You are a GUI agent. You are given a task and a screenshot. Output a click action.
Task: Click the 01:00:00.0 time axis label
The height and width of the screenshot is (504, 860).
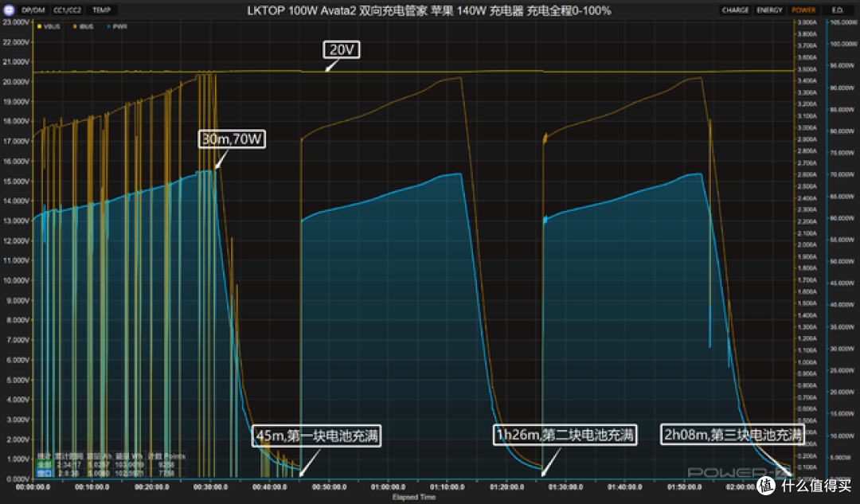coord(389,487)
